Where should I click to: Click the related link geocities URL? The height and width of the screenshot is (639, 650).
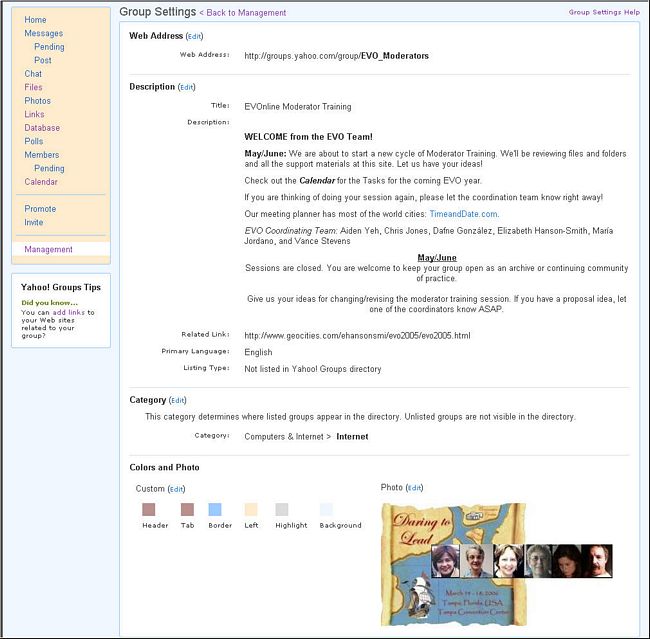[x=357, y=335]
